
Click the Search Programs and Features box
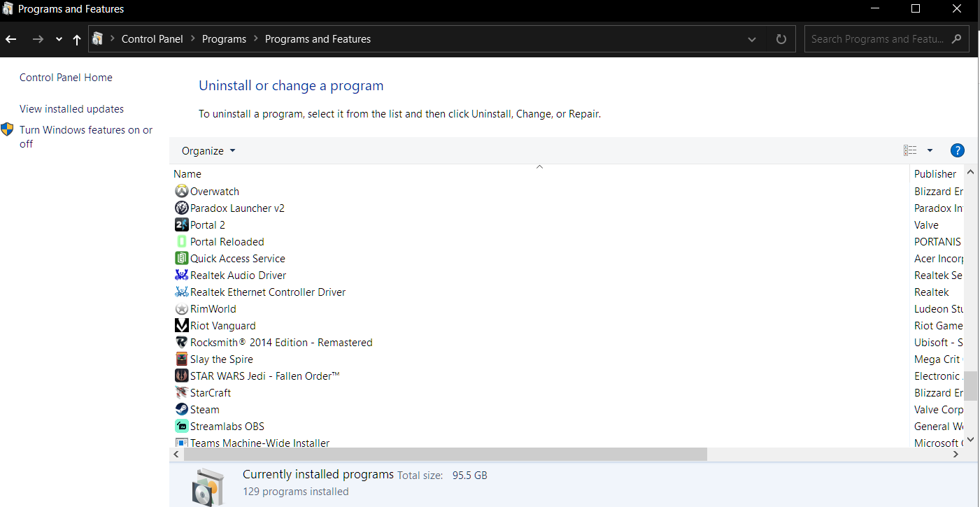886,39
